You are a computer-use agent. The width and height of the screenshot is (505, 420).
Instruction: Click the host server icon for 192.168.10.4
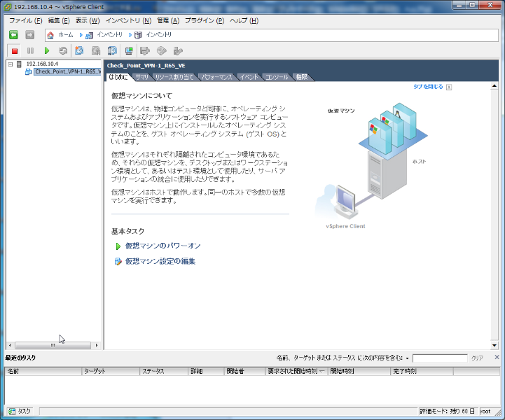(19, 64)
